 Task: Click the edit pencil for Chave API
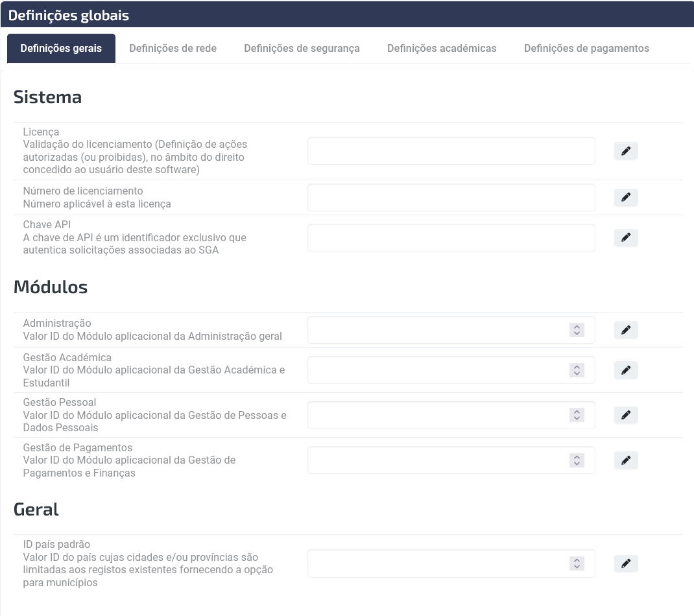click(626, 237)
